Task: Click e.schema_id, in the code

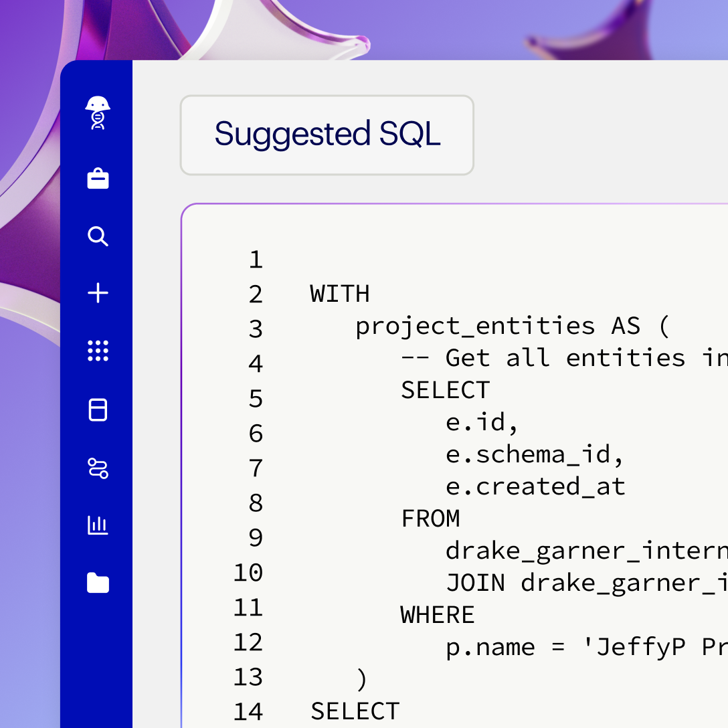Action: click(x=535, y=454)
